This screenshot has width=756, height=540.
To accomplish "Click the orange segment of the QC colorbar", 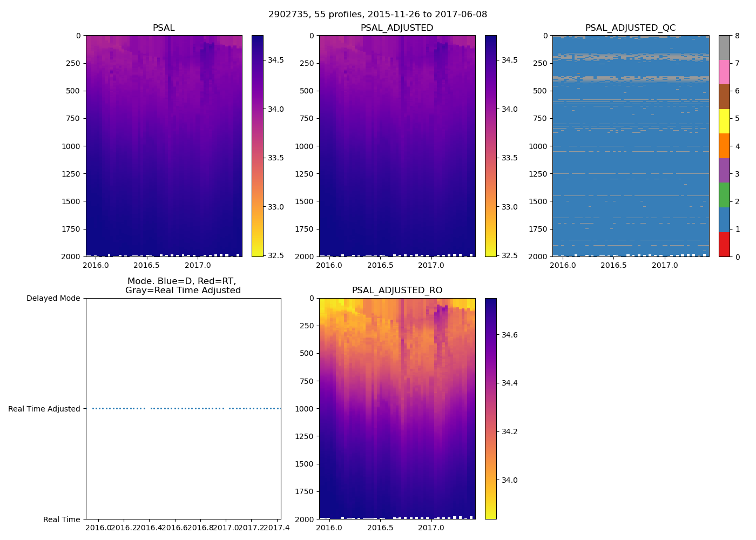I will pyautogui.click(x=724, y=146).
